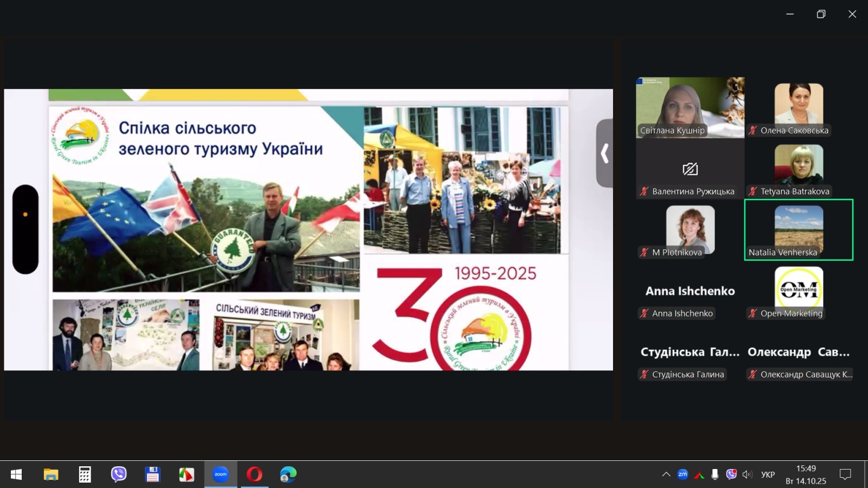Open the Calculator taskbar icon

[85, 474]
